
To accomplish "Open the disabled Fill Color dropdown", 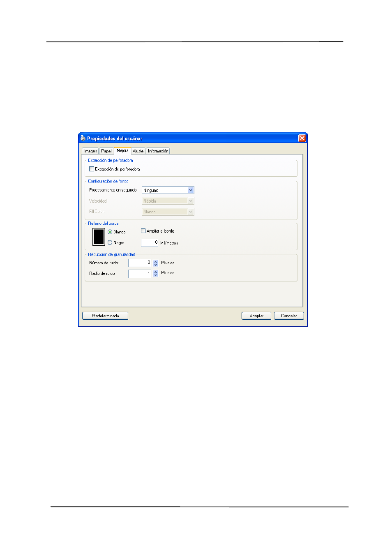I will pyautogui.click(x=168, y=212).
